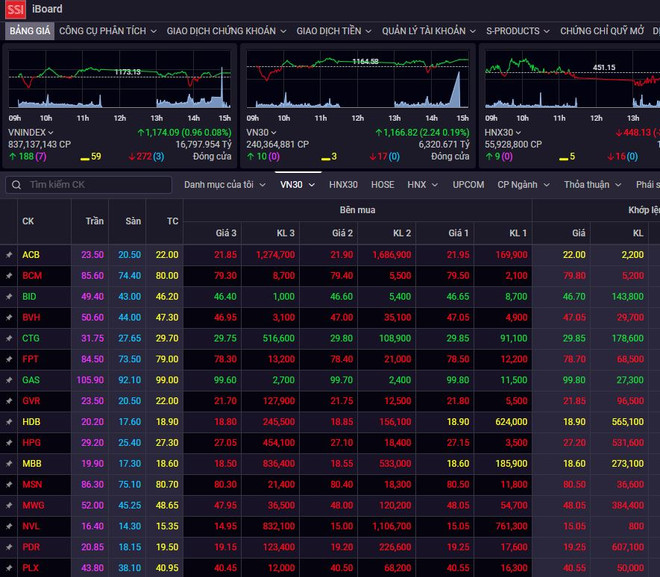Click the HNX30 intraday chart
Image resolution: width=660 pixels, height=577 pixels.
572,79
